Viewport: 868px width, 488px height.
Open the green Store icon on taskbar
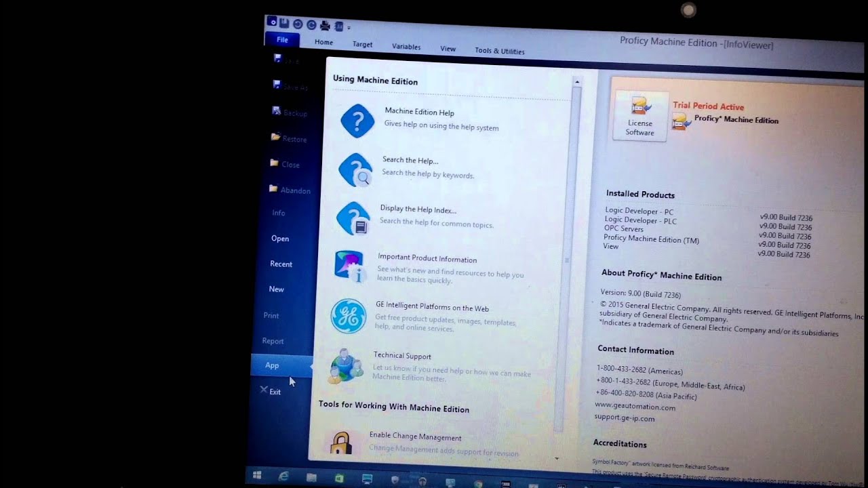point(339,479)
